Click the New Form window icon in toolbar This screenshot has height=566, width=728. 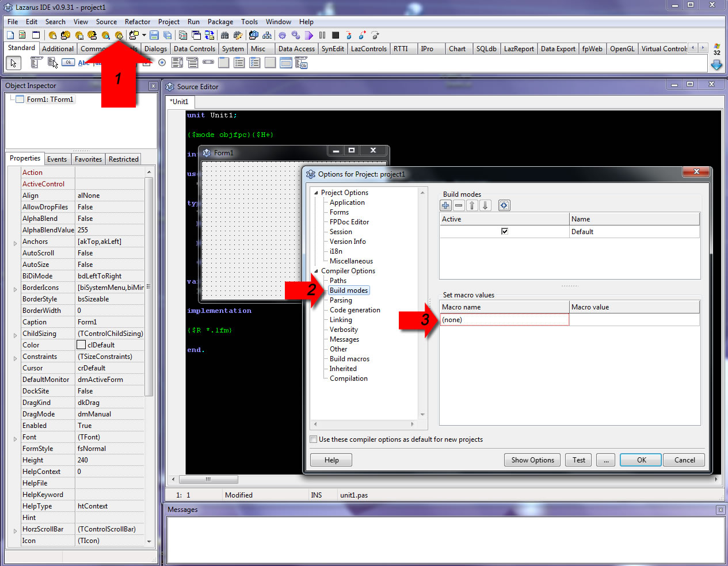(x=36, y=35)
